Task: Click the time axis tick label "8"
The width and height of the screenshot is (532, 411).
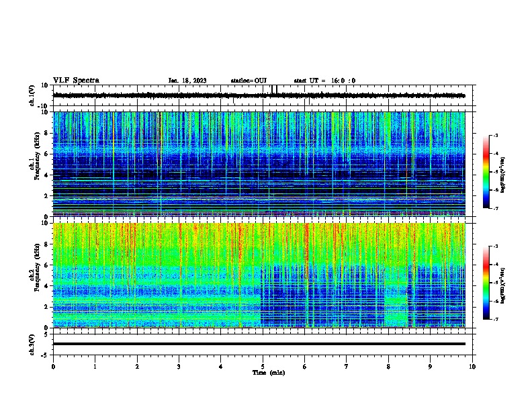Action: [x=388, y=367]
